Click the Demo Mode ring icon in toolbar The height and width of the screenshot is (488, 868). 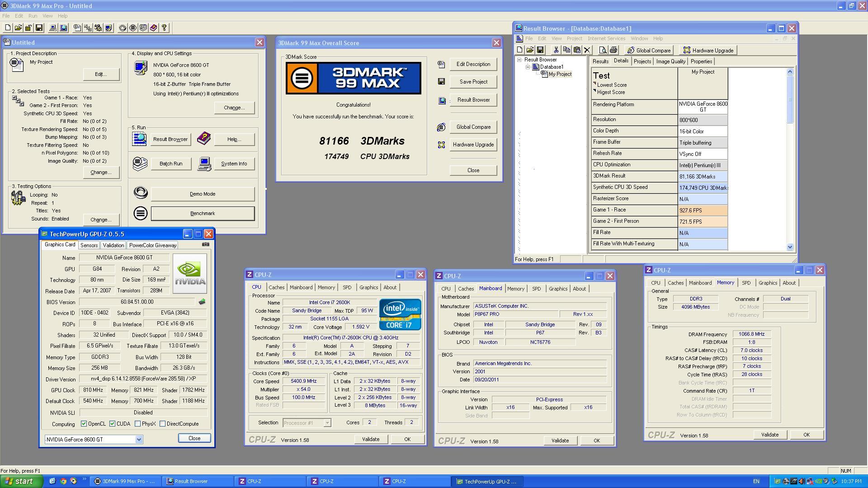123,28
